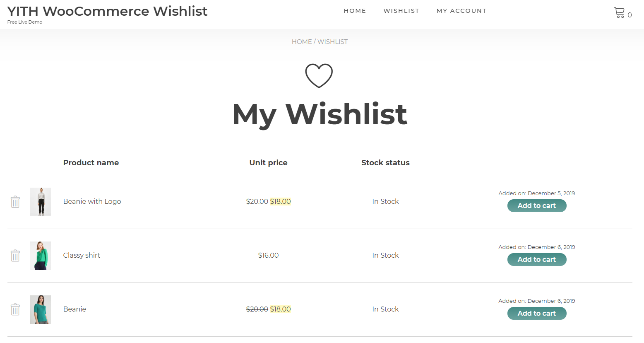The height and width of the screenshot is (343, 644).
Task: Navigate to the HOME menu item
Action: (x=355, y=11)
